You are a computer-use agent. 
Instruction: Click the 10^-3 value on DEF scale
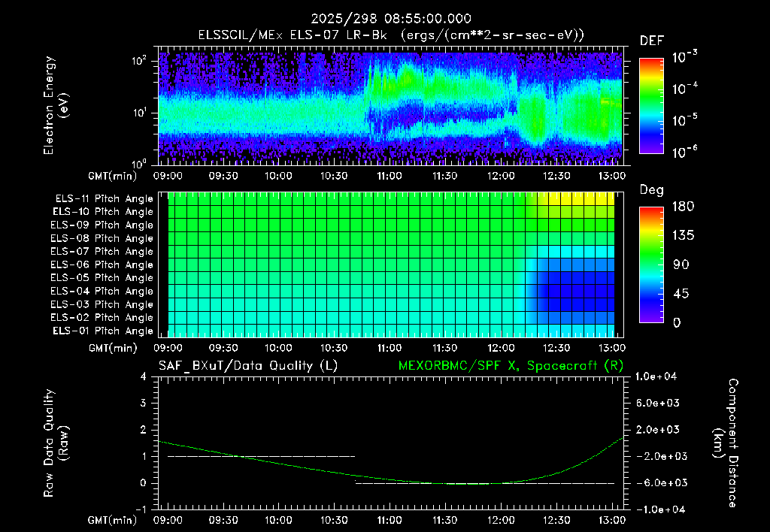coord(684,57)
